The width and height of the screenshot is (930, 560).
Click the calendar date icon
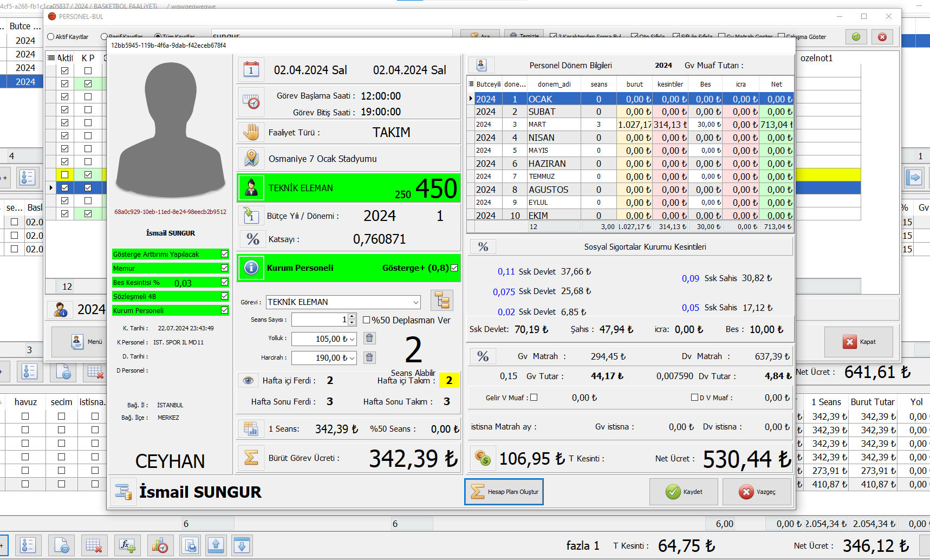tap(251, 70)
